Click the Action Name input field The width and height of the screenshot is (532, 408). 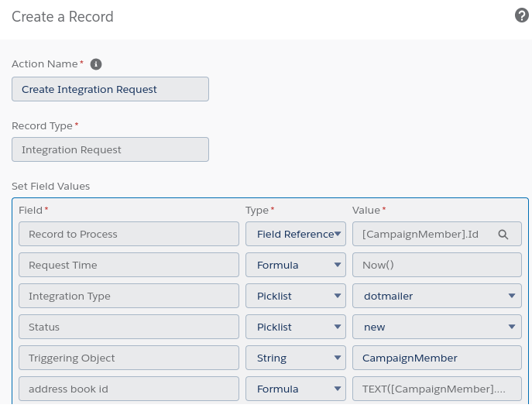(x=110, y=89)
